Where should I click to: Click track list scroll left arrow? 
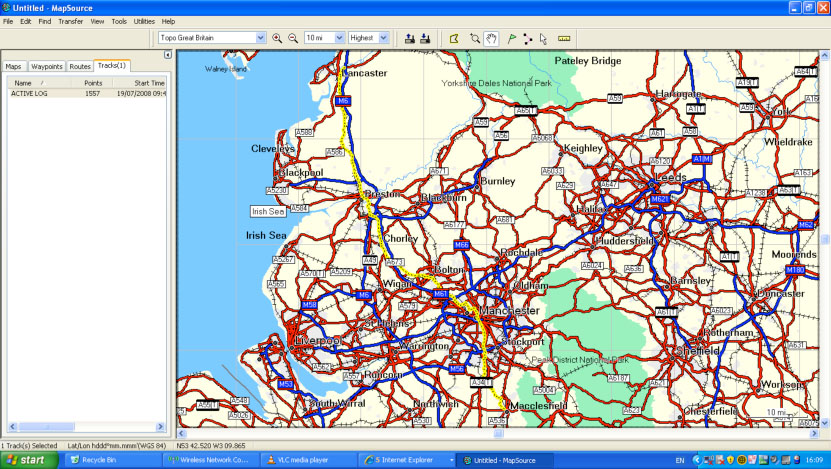tap(13, 427)
